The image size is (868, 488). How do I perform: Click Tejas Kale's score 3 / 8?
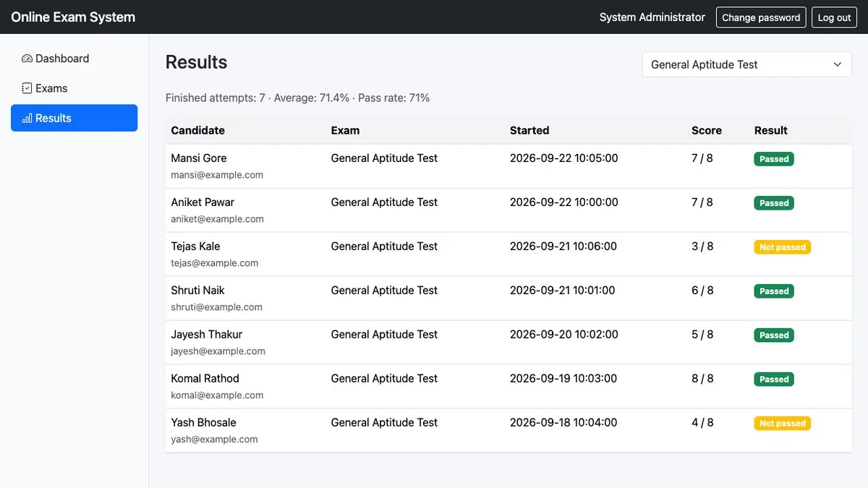point(702,247)
